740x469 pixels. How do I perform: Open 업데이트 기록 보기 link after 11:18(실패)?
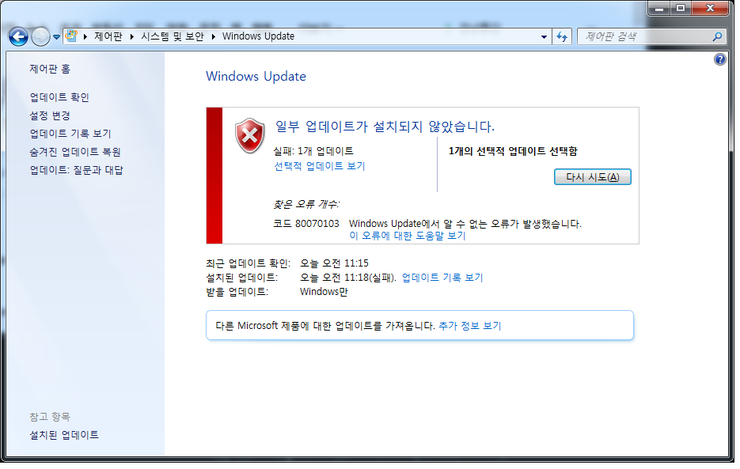click(x=442, y=277)
